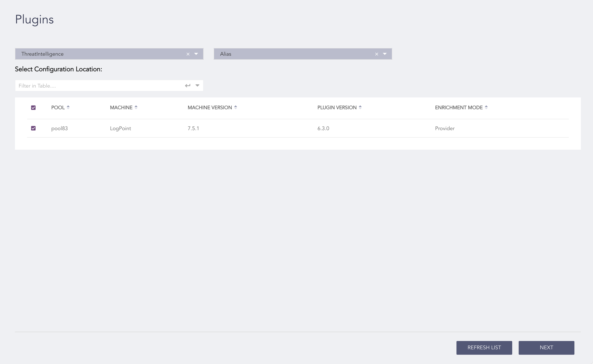Select the pool83 row text
The width and height of the screenshot is (593, 364).
60,128
